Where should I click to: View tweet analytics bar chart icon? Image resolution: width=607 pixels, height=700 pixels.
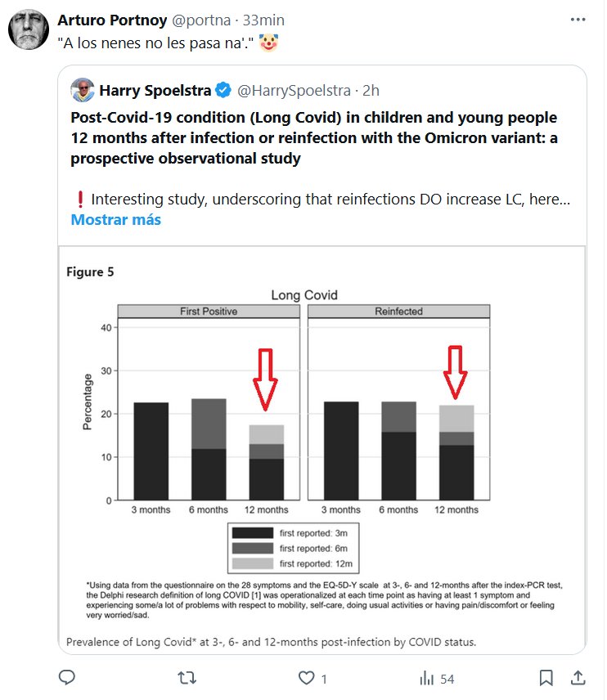coord(426,678)
